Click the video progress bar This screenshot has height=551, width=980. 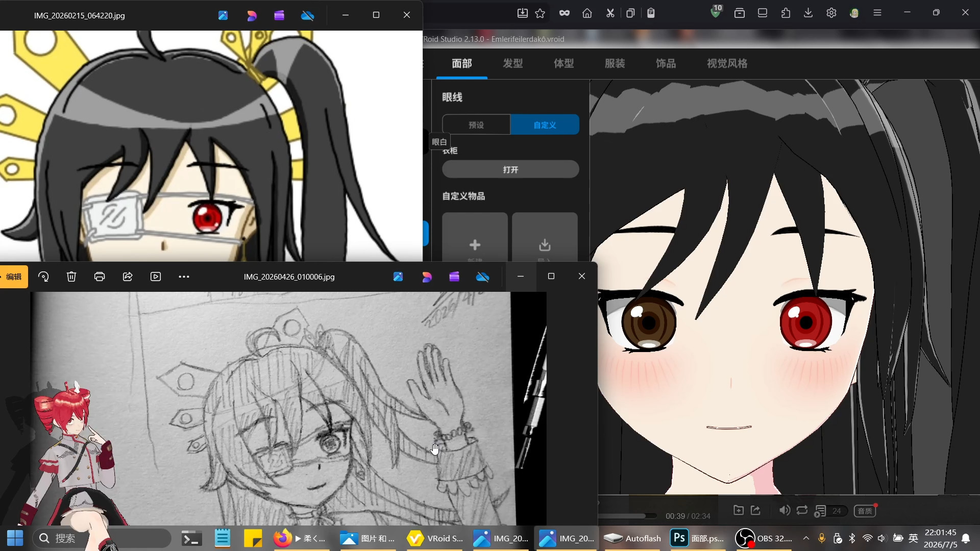click(628, 516)
